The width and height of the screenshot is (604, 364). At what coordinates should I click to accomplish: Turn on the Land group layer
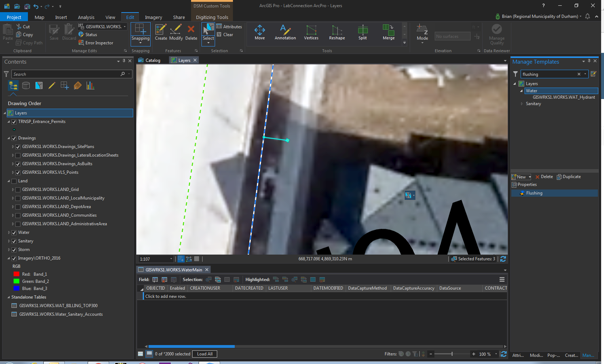coord(14,181)
